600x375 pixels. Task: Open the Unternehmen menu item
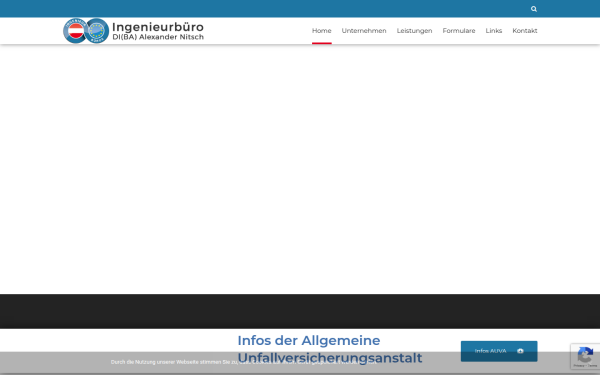(x=364, y=31)
